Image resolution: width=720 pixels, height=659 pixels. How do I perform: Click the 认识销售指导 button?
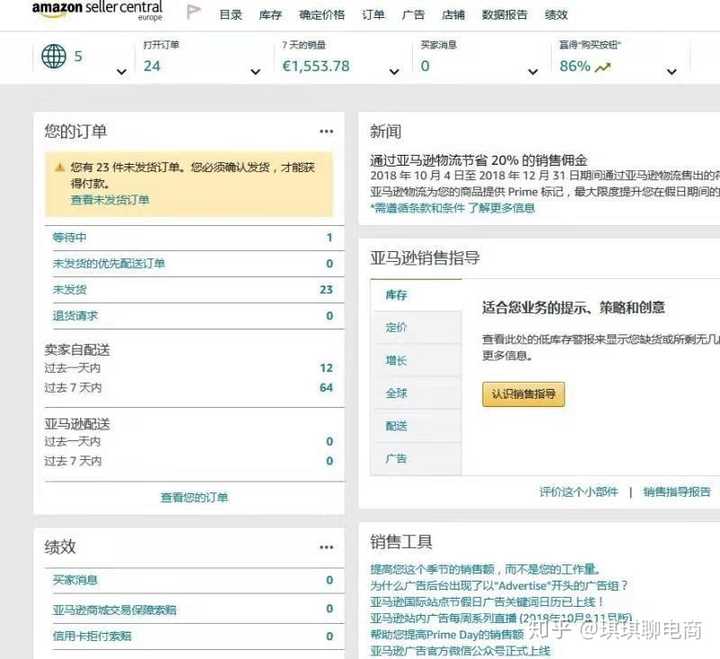point(523,394)
